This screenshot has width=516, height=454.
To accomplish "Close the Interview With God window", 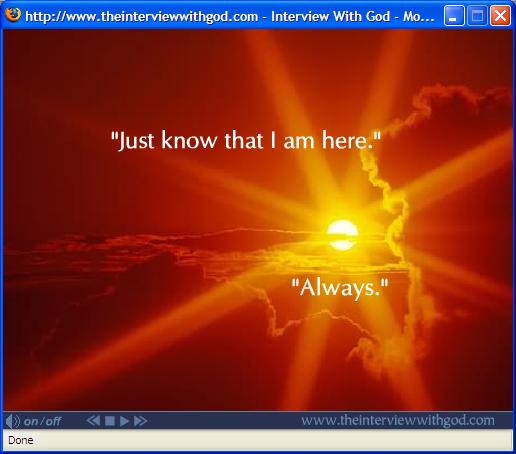I will click(x=500, y=16).
